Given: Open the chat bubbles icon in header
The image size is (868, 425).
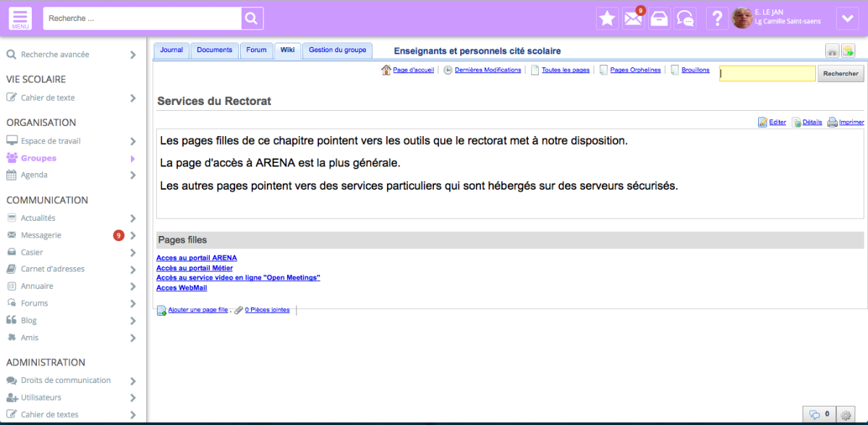Looking at the screenshot, I should pos(685,19).
